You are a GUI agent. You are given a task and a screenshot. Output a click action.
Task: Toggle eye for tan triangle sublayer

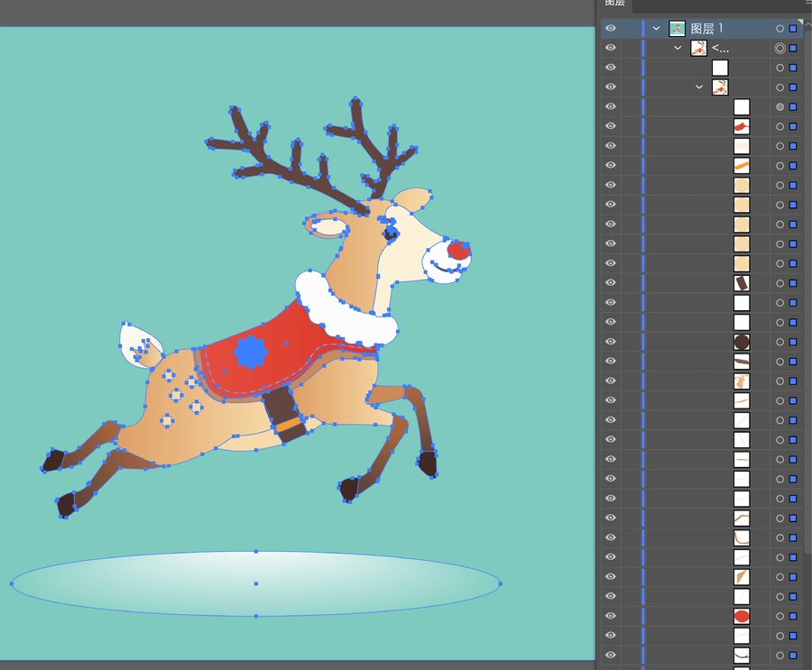611,576
